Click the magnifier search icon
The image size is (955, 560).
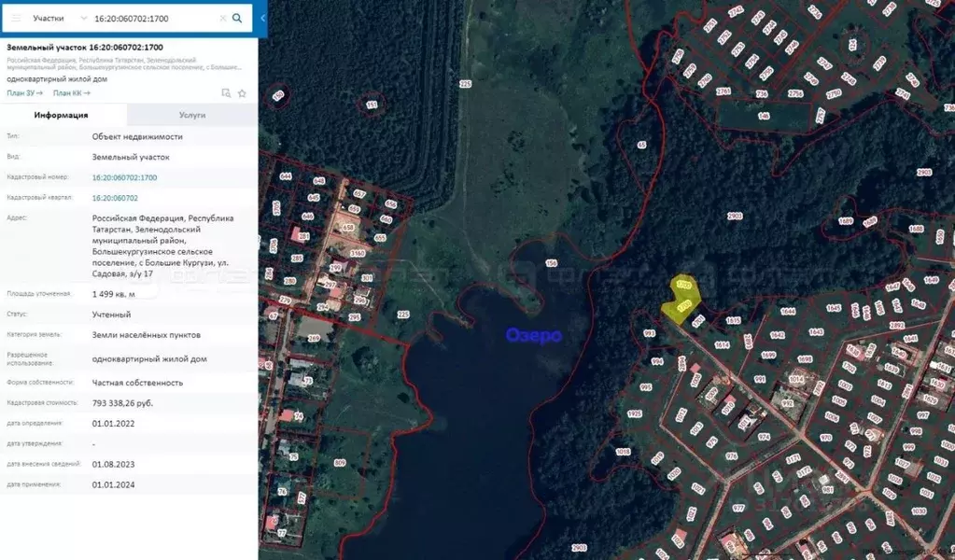(x=237, y=18)
